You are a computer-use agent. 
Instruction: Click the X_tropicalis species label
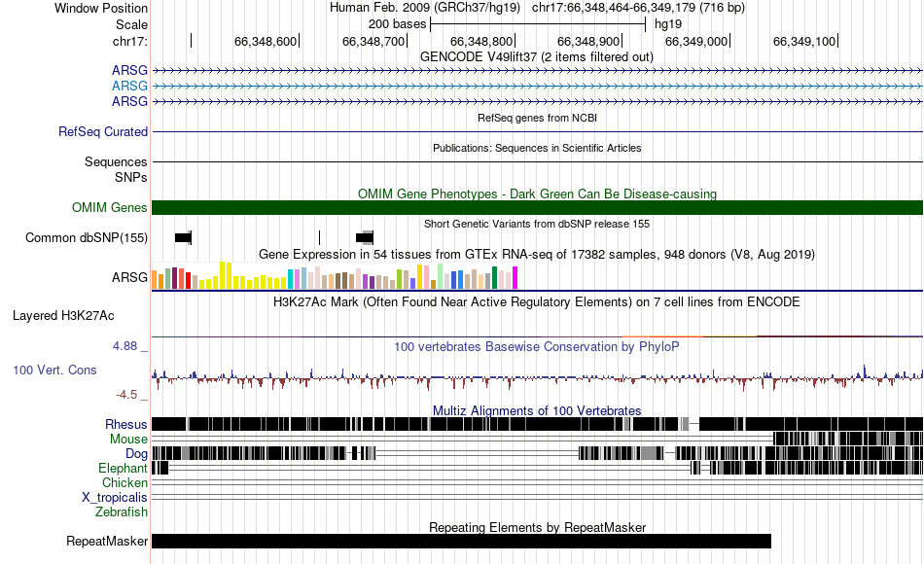pos(115,498)
